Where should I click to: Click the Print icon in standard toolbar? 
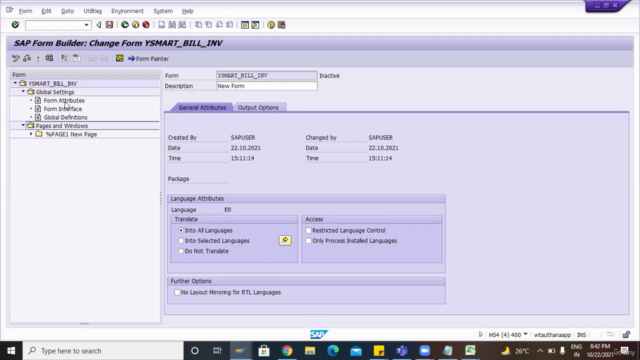coord(162,25)
